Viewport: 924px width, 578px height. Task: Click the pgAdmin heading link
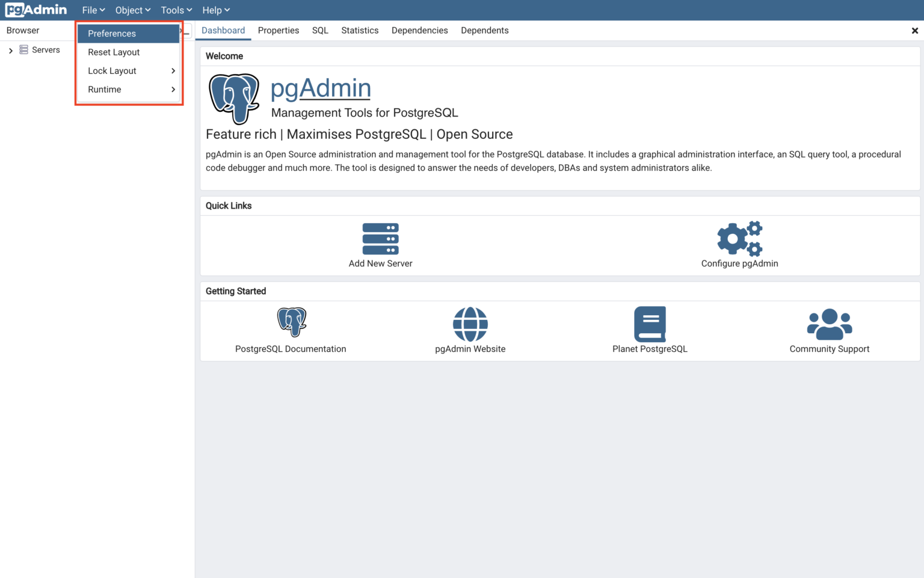point(321,88)
